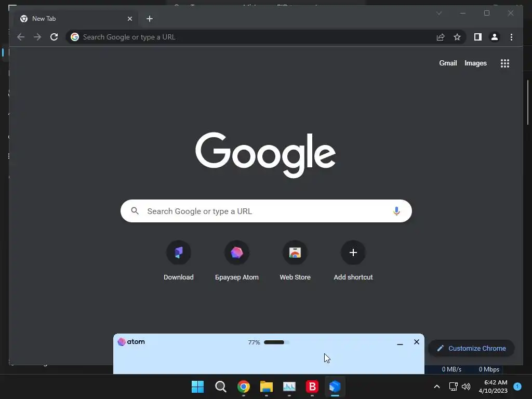Open the performance monitor taskbar icon
Screen dimensions: 532x399
click(x=289, y=387)
